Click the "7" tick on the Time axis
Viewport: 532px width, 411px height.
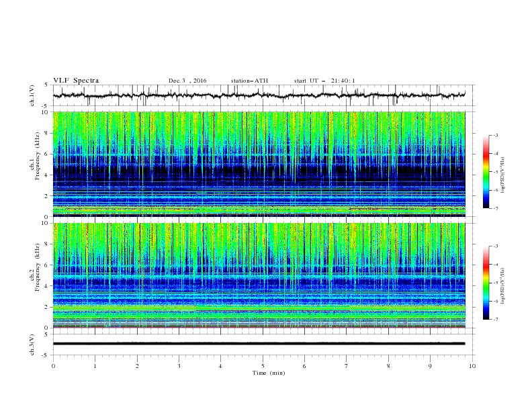[347, 366]
